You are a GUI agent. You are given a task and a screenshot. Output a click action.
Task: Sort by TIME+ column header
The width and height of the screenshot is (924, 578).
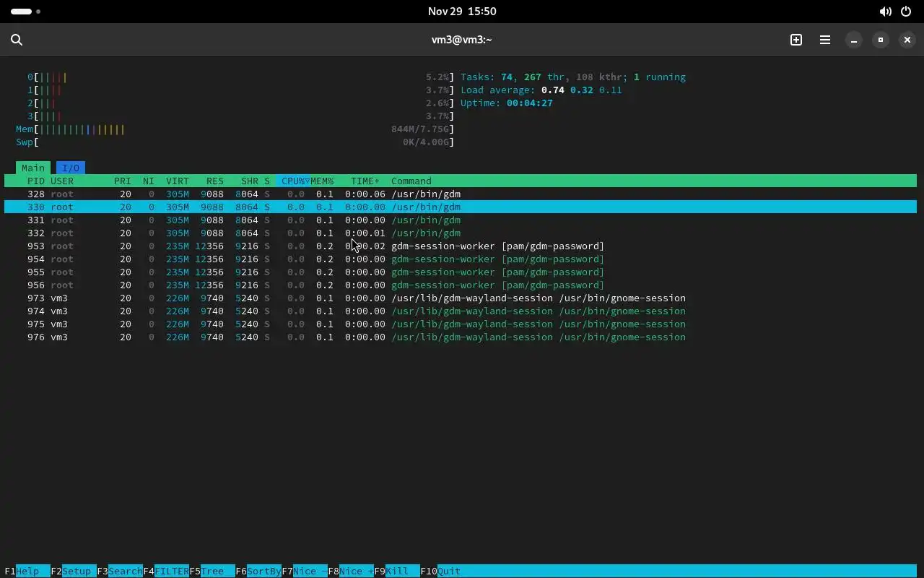coord(365,181)
